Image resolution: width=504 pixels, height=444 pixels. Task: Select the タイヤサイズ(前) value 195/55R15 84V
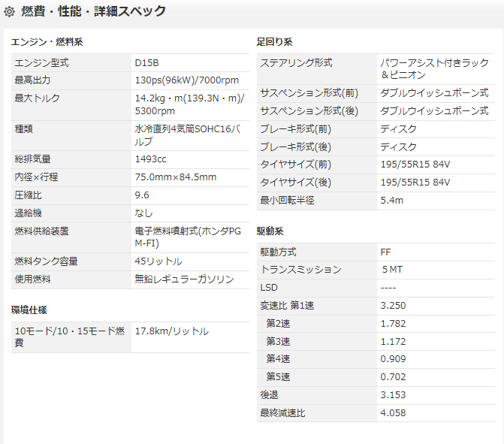click(x=415, y=165)
